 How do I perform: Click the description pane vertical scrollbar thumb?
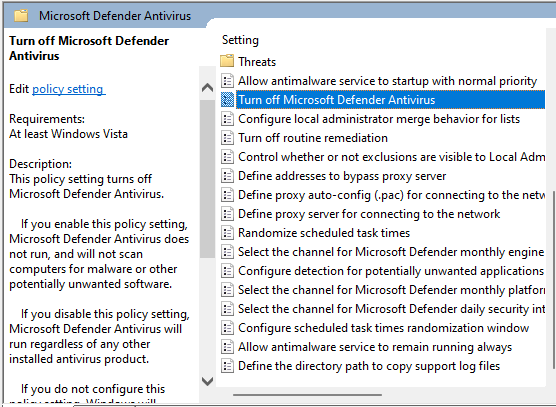click(207, 179)
